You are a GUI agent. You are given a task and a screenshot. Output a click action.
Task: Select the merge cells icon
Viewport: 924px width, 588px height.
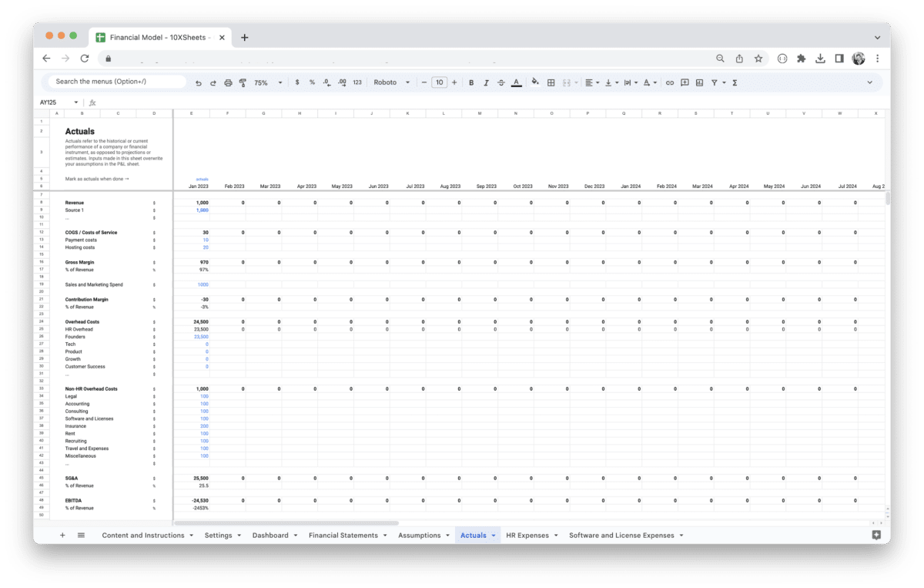(x=567, y=82)
